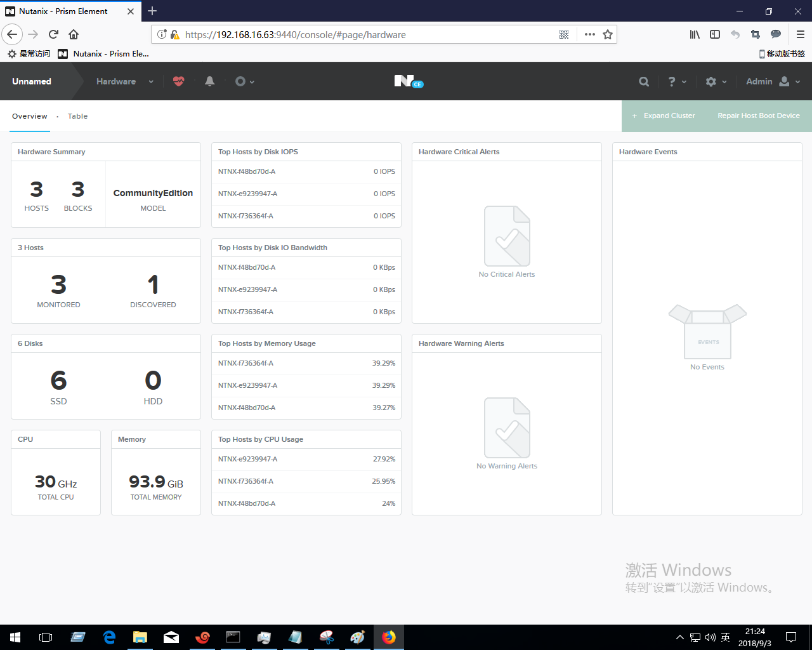Open the network tray icon
Screen dimensions: 812x650
[695, 637]
